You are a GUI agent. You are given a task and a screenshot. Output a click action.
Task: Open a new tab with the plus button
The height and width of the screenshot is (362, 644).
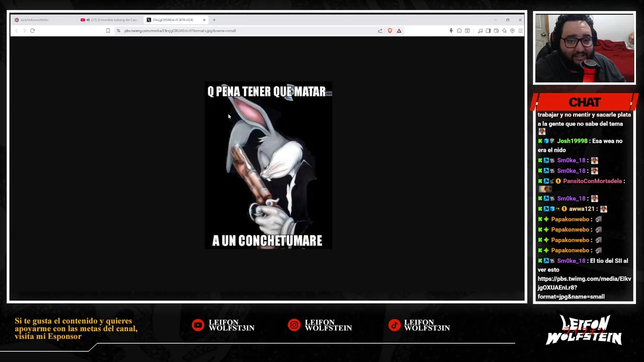click(x=214, y=20)
